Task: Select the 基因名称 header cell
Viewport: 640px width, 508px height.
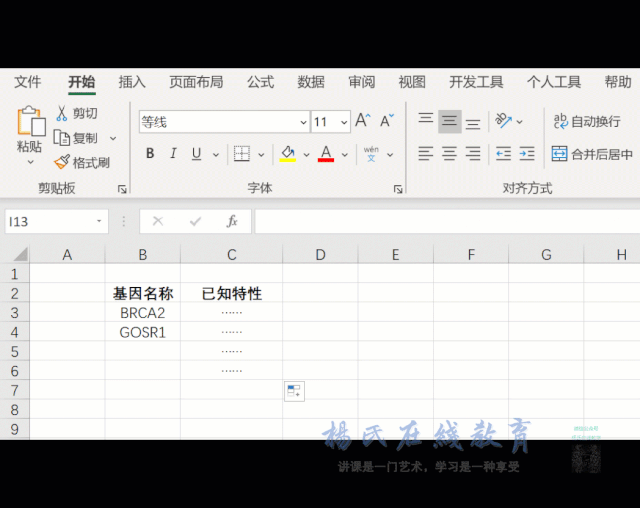Action: pos(142,293)
